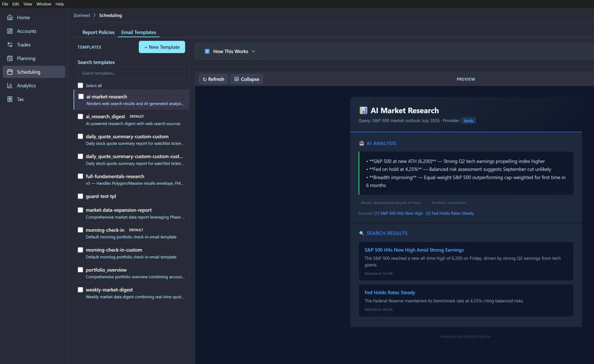Click the Relevance: 95.0% text
This screenshot has height=364, width=594.
pyautogui.click(x=379, y=273)
